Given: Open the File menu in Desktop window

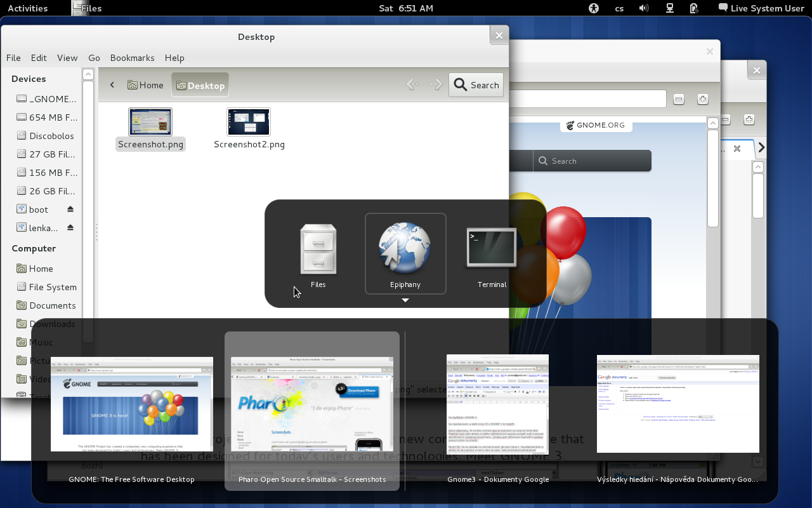Looking at the screenshot, I should click(13, 58).
